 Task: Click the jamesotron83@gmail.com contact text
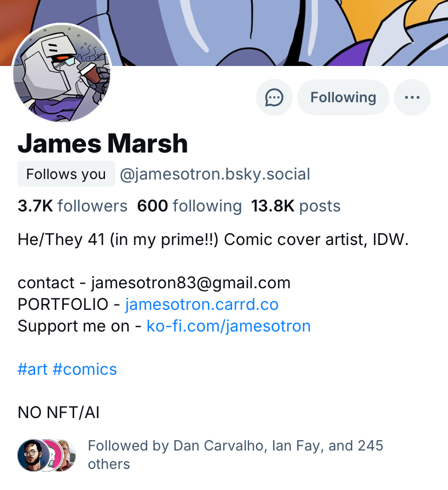(x=190, y=283)
